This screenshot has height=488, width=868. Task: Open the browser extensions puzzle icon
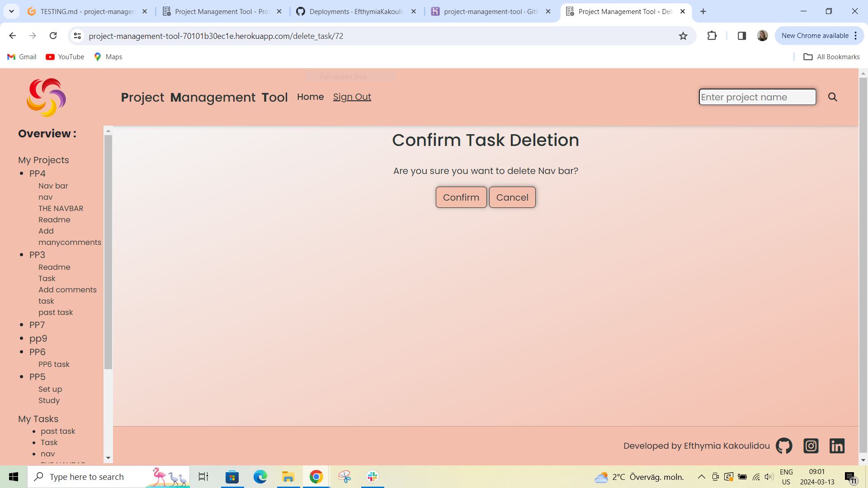tap(712, 36)
